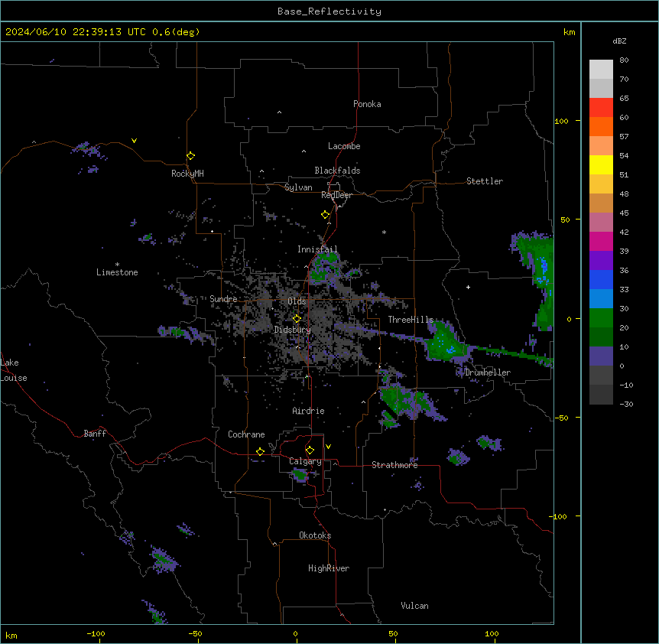Click the asterisk marker above Limestone label
Viewport: 659px width, 644px height.
(x=117, y=265)
